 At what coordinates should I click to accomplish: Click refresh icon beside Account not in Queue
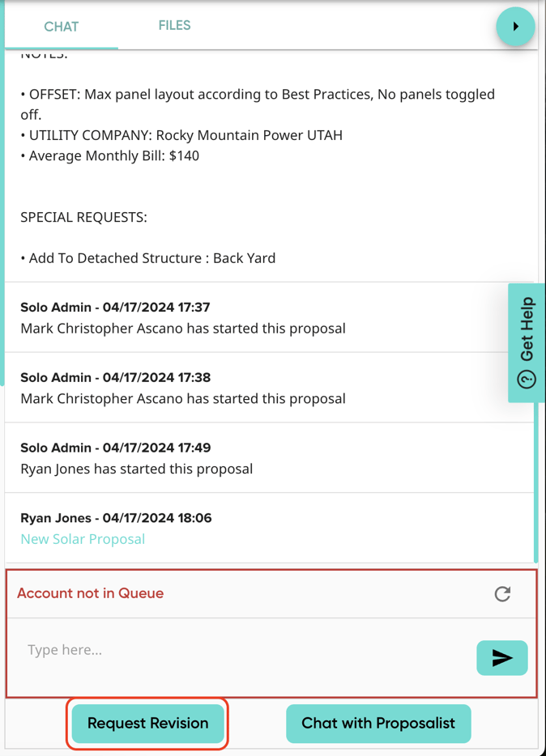502,594
